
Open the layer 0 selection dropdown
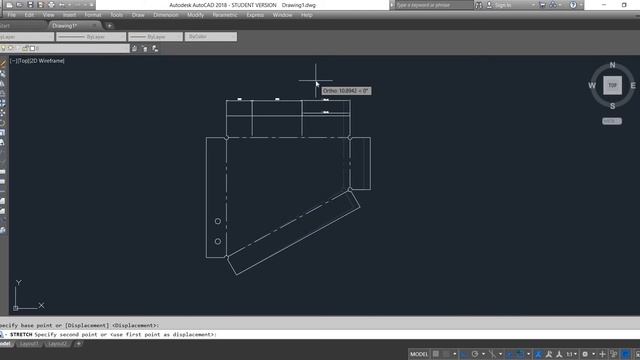[64, 48]
